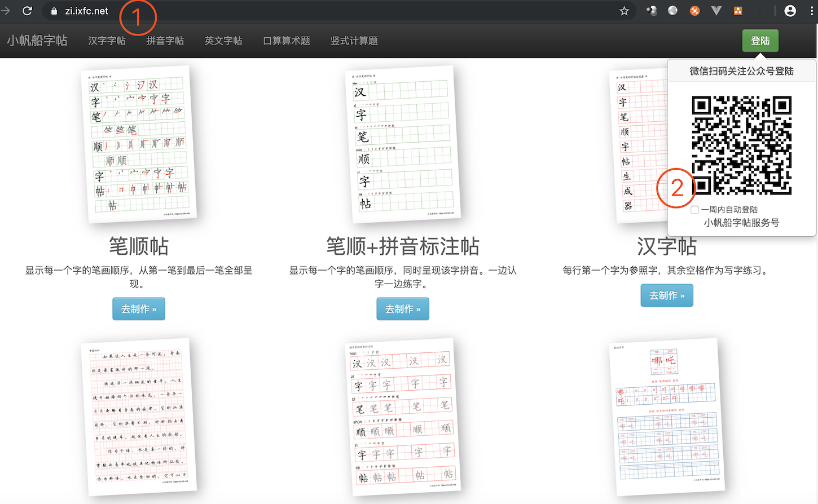Click the orange diagram extension icon
Image resolution: width=818 pixels, height=504 pixels.
(738, 11)
